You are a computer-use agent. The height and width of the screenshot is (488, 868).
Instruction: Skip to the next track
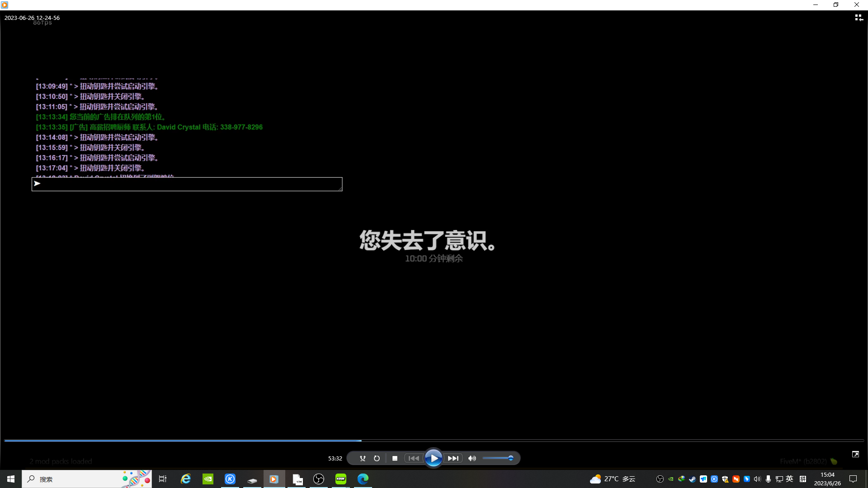pyautogui.click(x=453, y=458)
